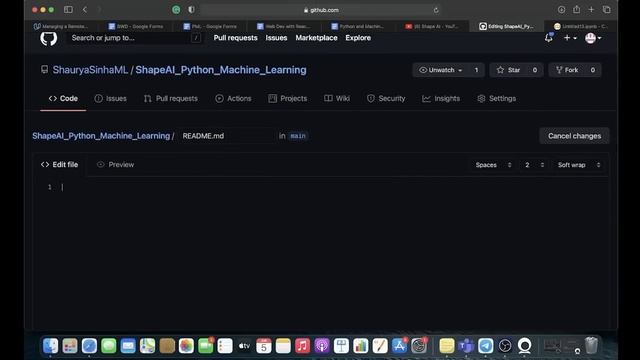The image size is (640, 360).
Task: Select the Edit file tab
Action: pyautogui.click(x=60, y=164)
